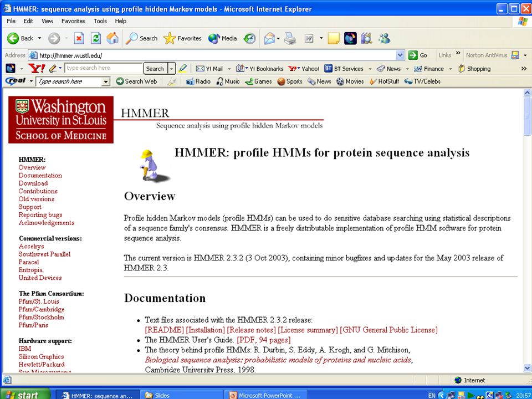The image size is (532, 399).
Task: Expand the Y! Mail dropdown arrow
Action: coord(229,69)
